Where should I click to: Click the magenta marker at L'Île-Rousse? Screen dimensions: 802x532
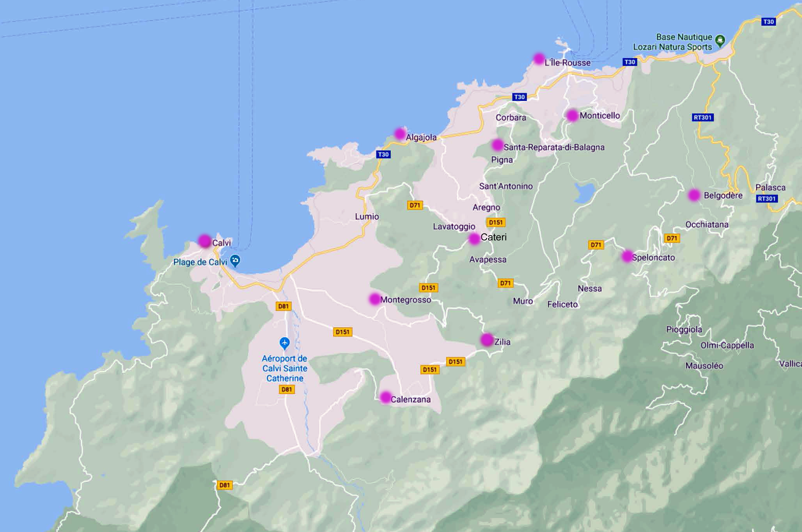[x=539, y=59]
